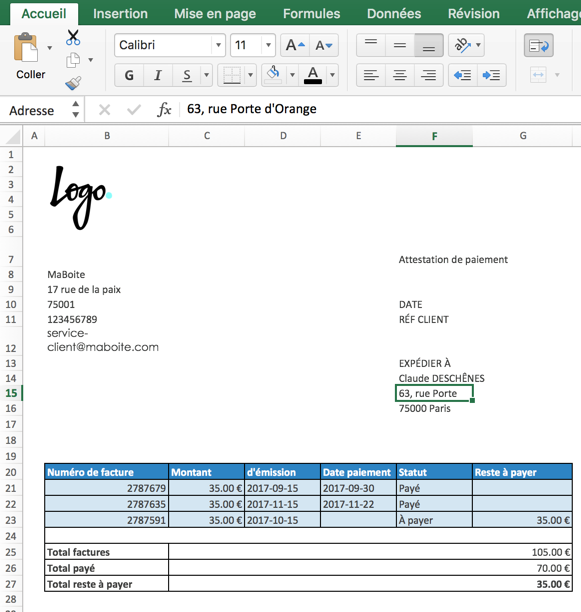Click the increase indent icon
Image resolution: width=581 pixels, height=612 pixels.
(x=492, y=75)
